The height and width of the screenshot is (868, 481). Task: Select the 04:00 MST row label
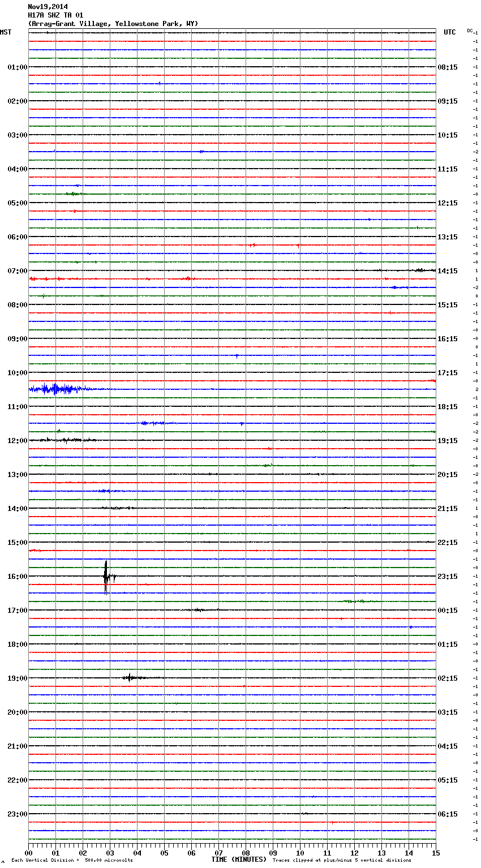tap(17, 169)
